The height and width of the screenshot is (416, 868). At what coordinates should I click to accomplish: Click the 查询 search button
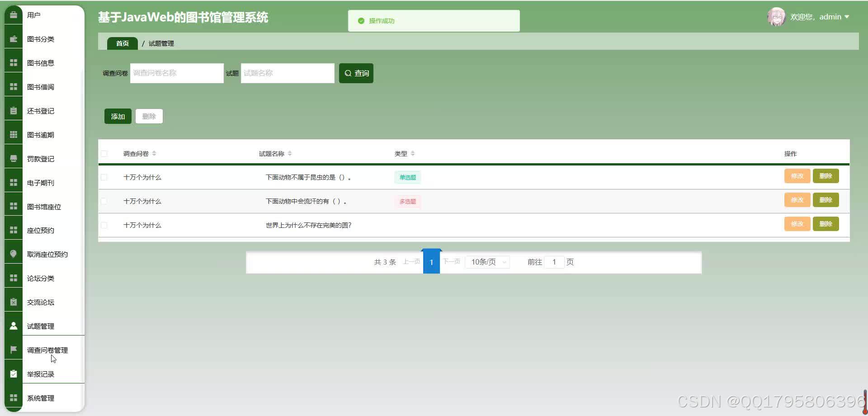356,73
